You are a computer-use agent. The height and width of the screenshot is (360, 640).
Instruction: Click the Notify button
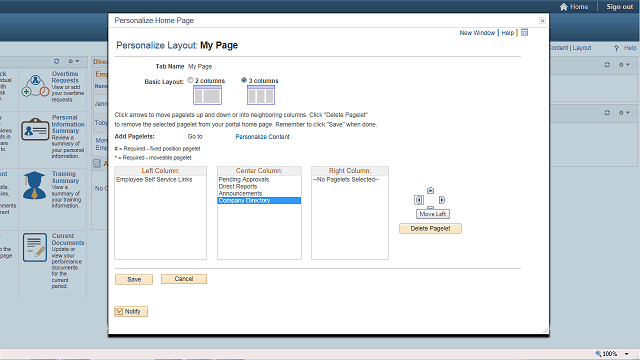pyautogui.click(x=131, y=311)
